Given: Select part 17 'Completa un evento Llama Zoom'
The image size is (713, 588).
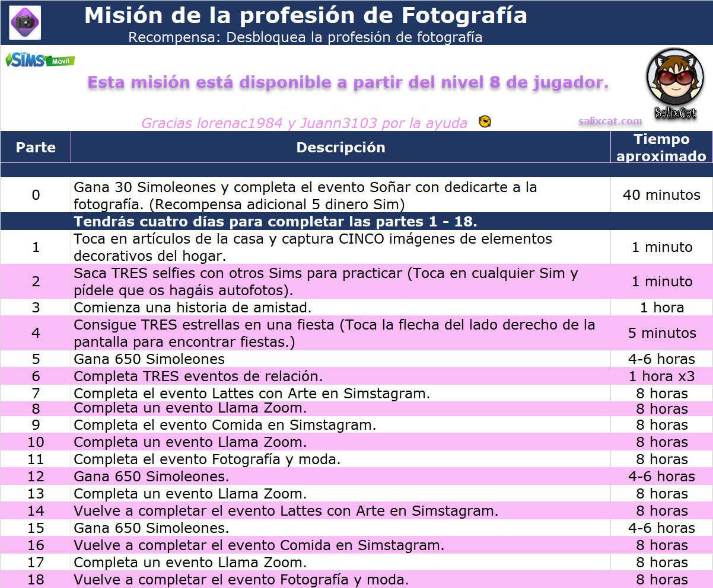Looking at the screenshot, I should tap(190, 563).
